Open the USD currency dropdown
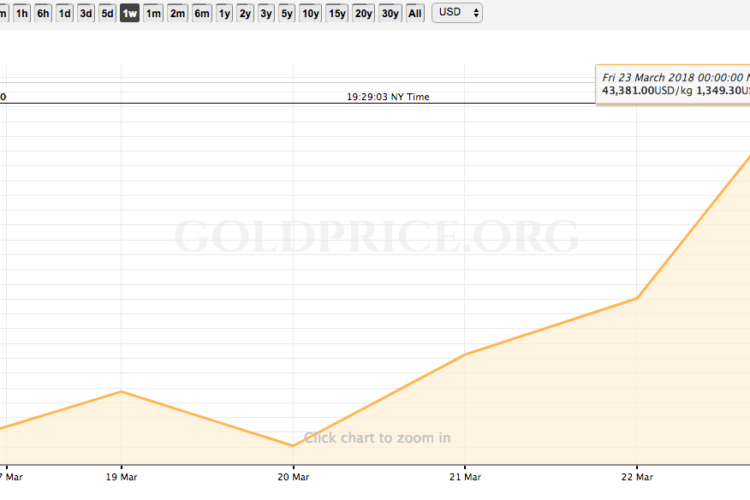 point(457,12)
